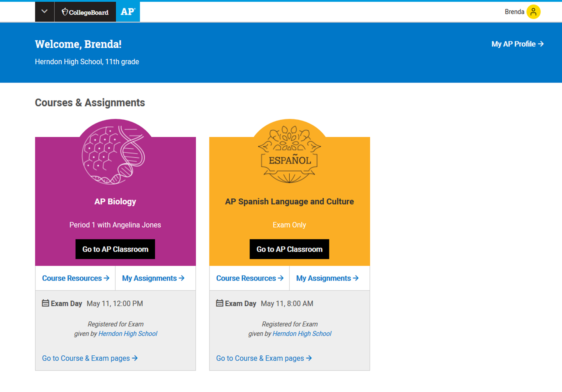Click the AP Biology Exam Day calendar icon
This screenshot has height=392, width=562.
pos(45,303)
